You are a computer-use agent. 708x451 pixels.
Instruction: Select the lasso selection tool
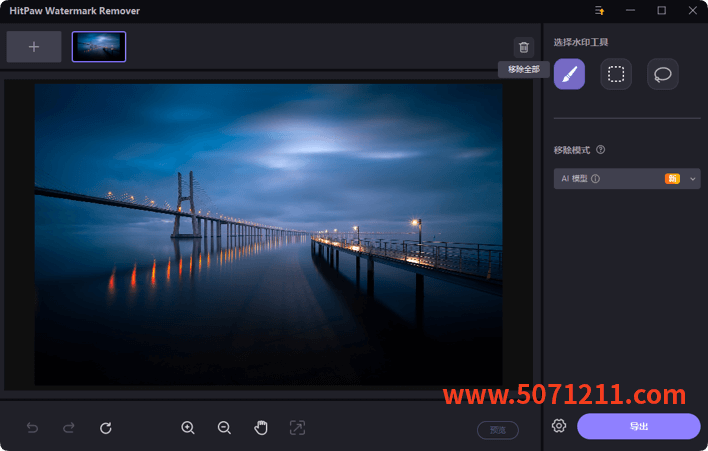tap(662, 74)
